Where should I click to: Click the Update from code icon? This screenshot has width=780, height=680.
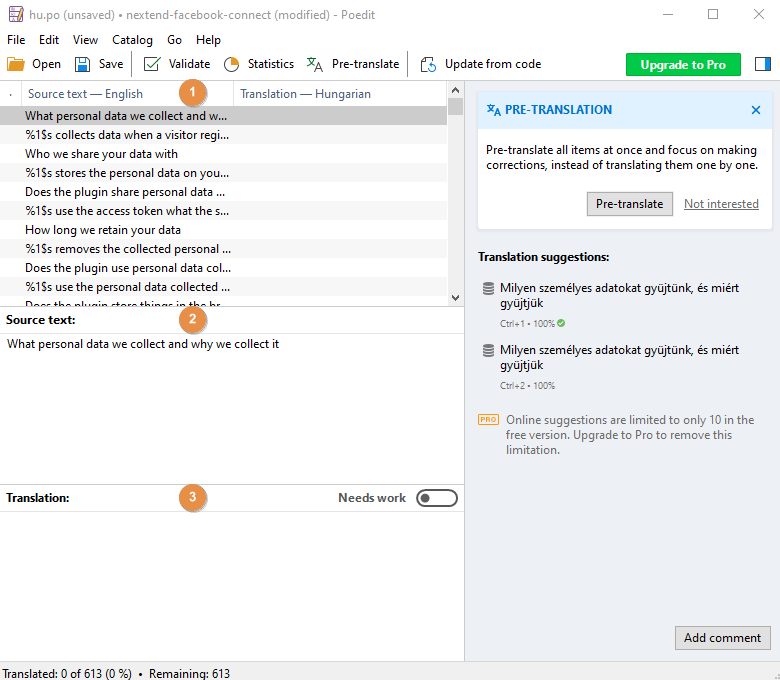pos(428,64)
